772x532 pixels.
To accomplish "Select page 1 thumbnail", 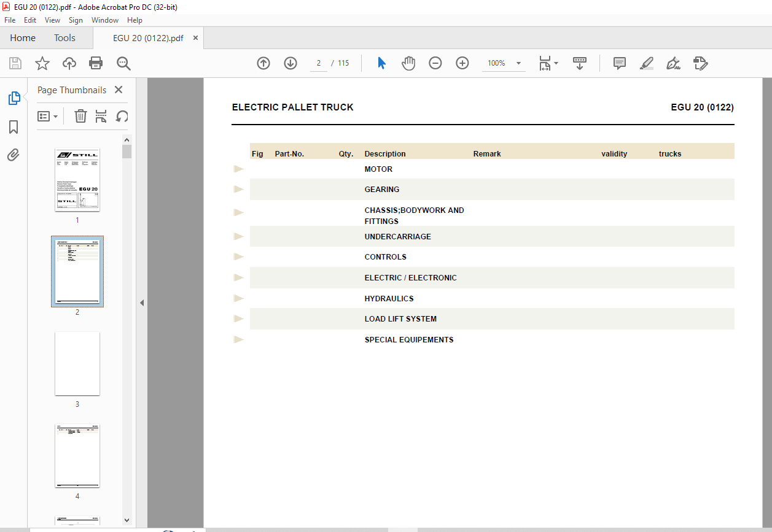I will point(77,180).
